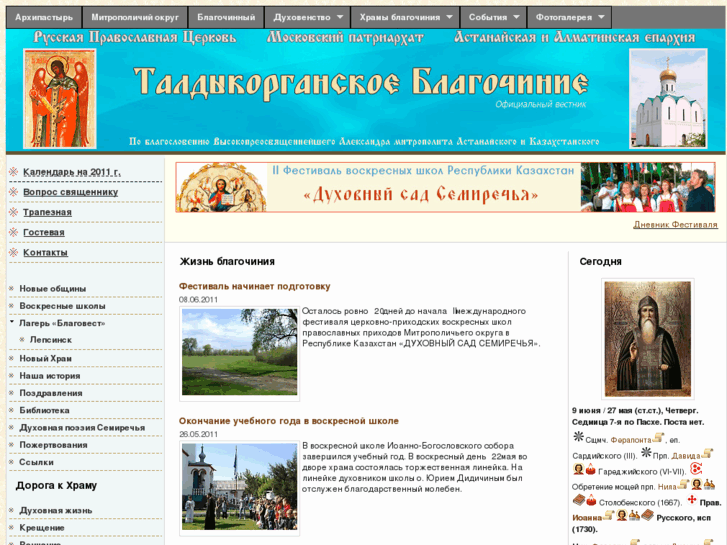The width and height of the screenshot is (727, 545).
Task: Select Ссылки in sidebar
Action: [36, 462]
